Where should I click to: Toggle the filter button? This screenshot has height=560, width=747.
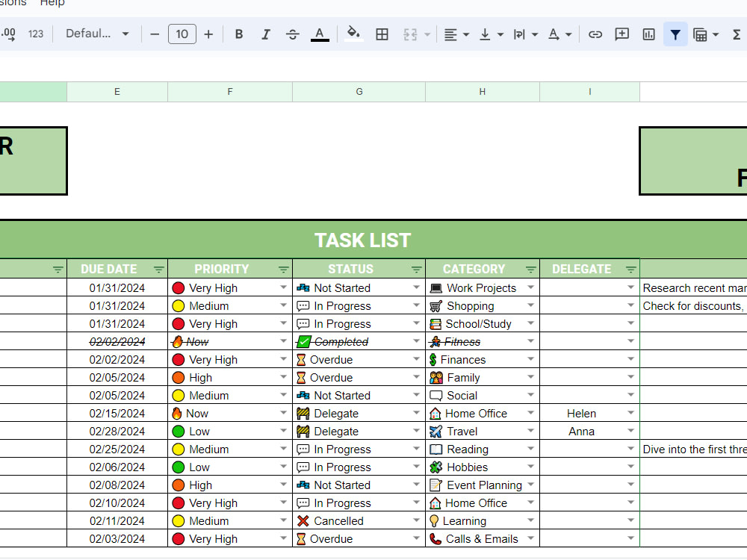tap(675, 34)
